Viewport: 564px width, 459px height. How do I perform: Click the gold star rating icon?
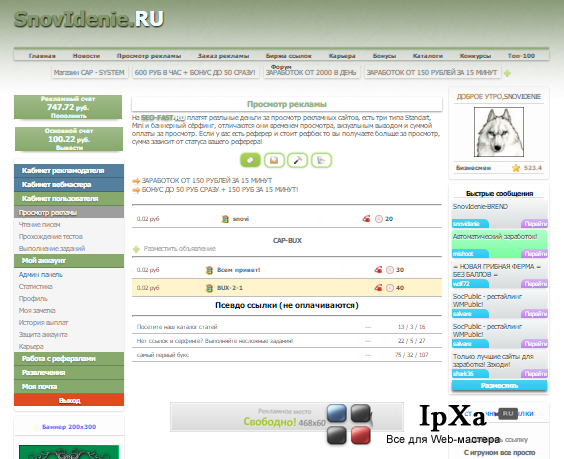(516, 168)
